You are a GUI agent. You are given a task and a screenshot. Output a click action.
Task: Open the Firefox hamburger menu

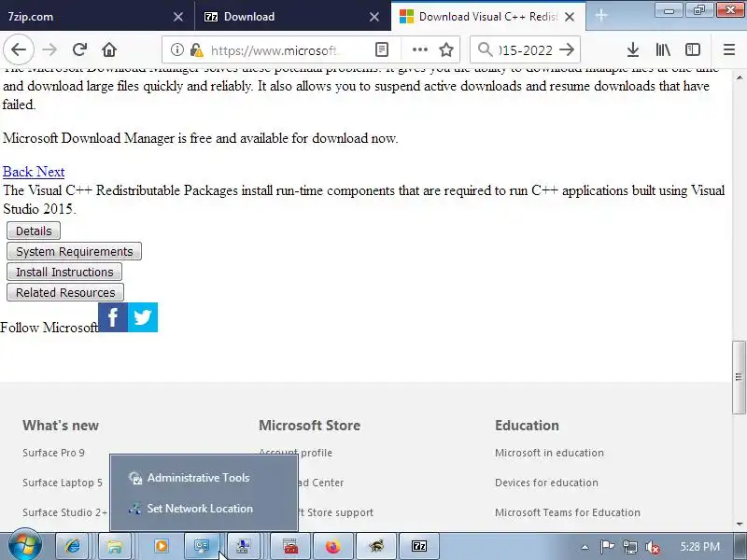[729, 49]
